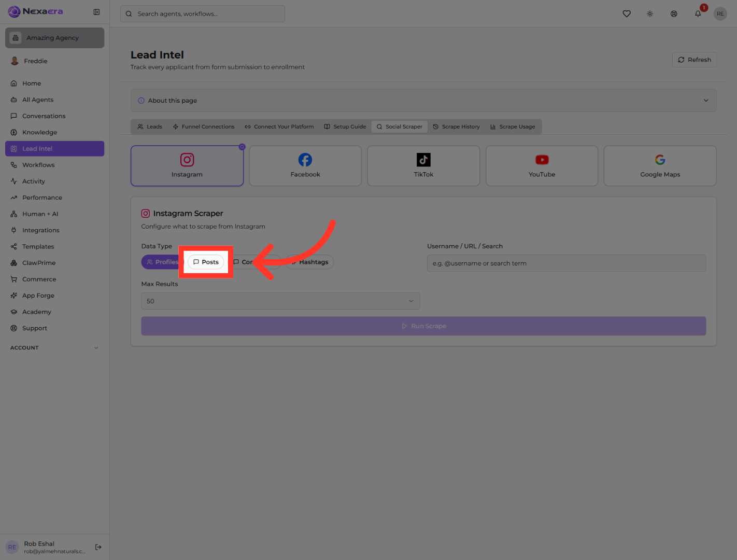
Task: Open the Setup Guide tab
Action: [x=345, y=127]
